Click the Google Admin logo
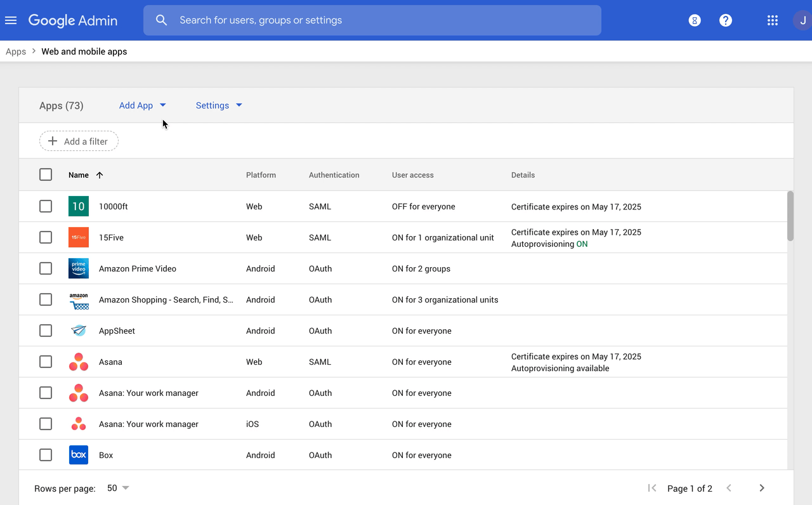Screen dimensions: 812x505 [73, 20]
